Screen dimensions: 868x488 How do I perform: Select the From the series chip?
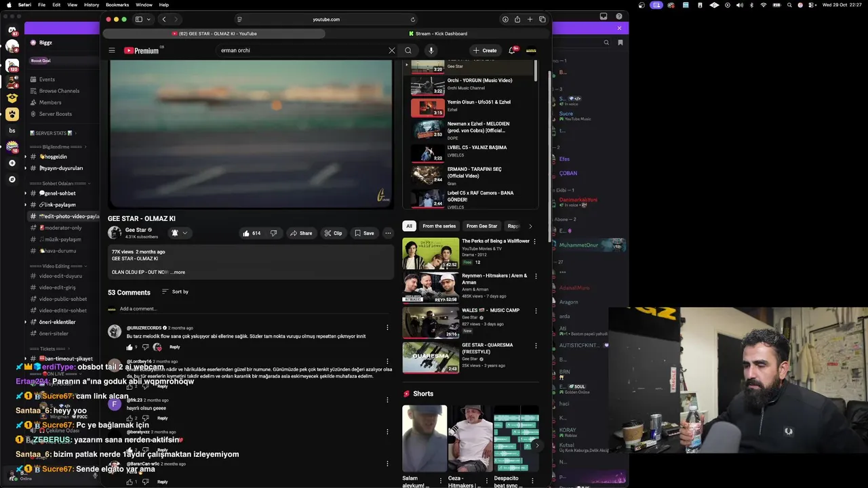[x=439, y=226]
